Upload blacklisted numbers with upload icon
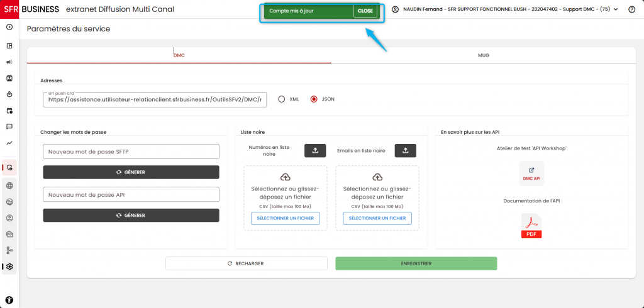This screenshot has width=644, height=308. click(315, 151)
